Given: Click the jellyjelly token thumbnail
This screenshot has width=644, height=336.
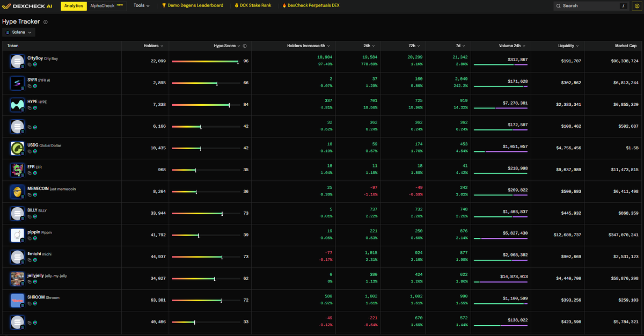Looking at the screenshot, I should tap(18, 279).
